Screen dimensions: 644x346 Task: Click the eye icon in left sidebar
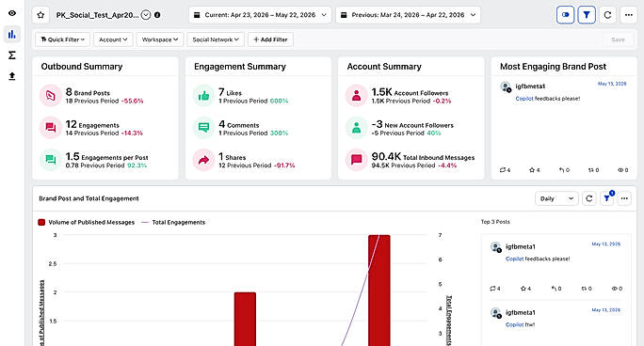click(12, 13)
